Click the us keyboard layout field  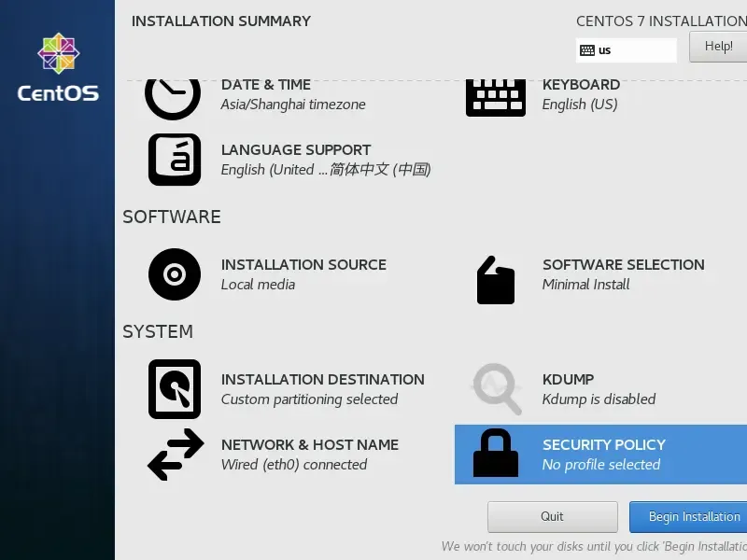click(626, 50)
